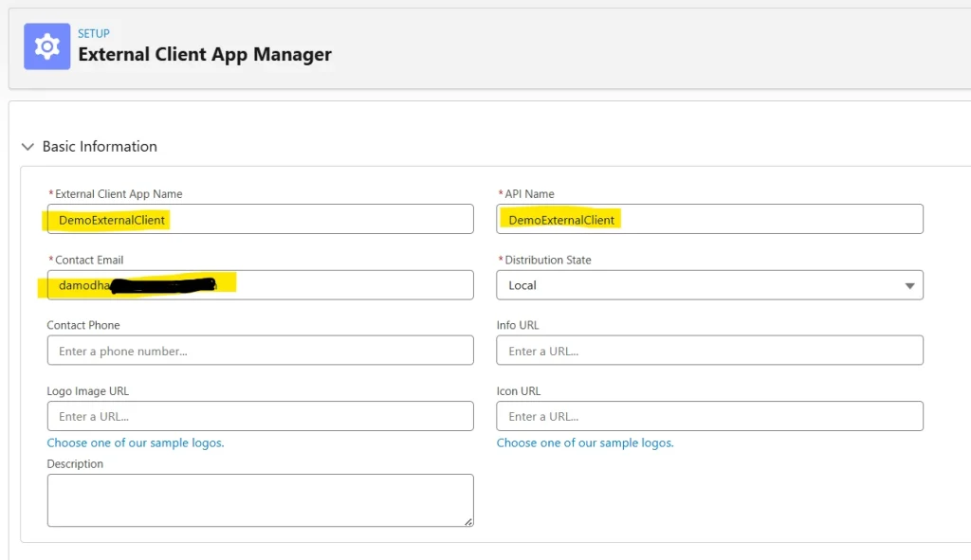The image size is (971, 560).
Task: Open sample logos link under Icon URL
Action: (x=585, y=443)
